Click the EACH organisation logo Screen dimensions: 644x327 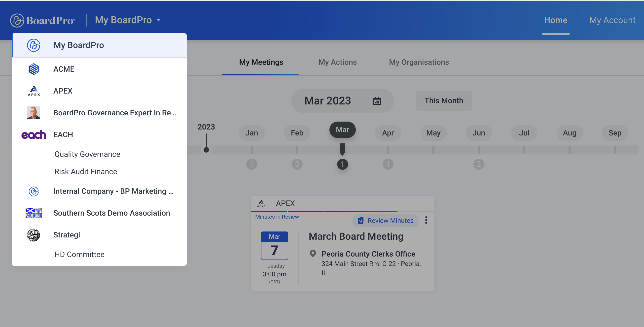pyautogui.click(x=34, y=135)
